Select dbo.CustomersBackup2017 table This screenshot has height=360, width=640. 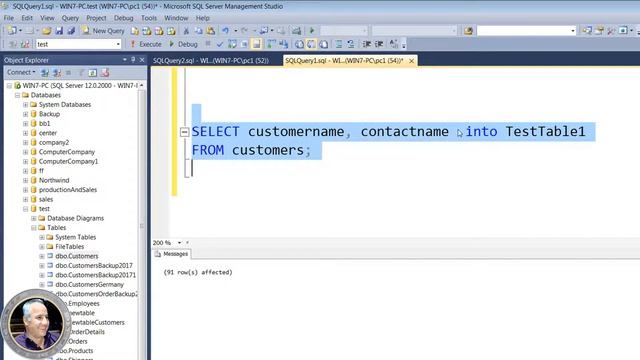[x=94, y=266]
